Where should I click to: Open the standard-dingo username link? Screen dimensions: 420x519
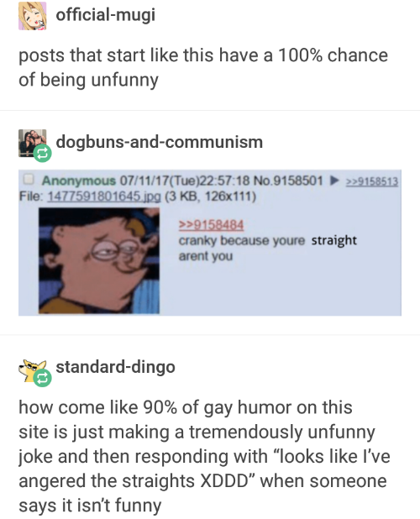115,367
